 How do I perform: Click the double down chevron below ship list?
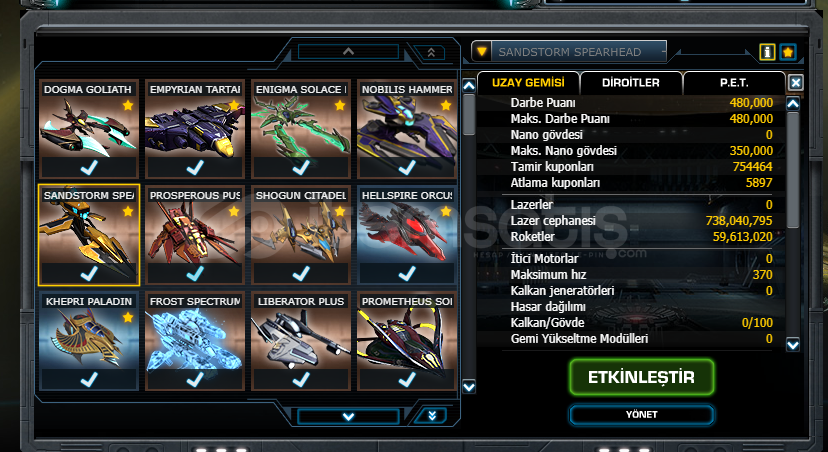tap(432, 416)
